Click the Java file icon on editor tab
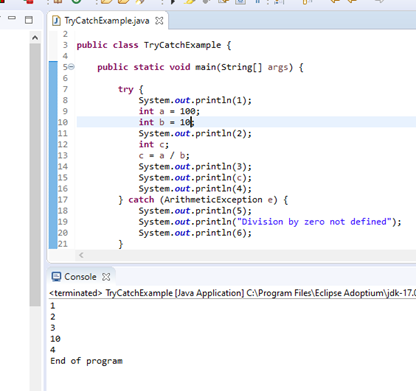This screenshot has width=416, height=391. coord(57,21)
